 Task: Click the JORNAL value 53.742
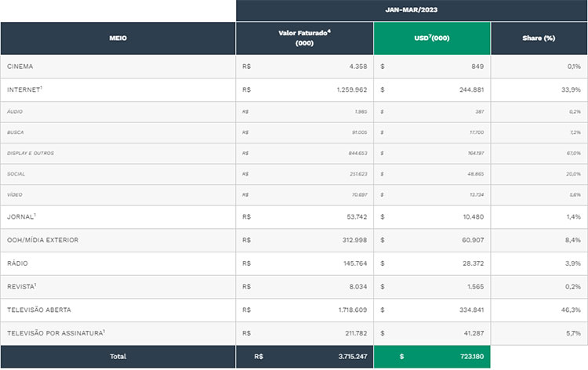tap(357, 216)
